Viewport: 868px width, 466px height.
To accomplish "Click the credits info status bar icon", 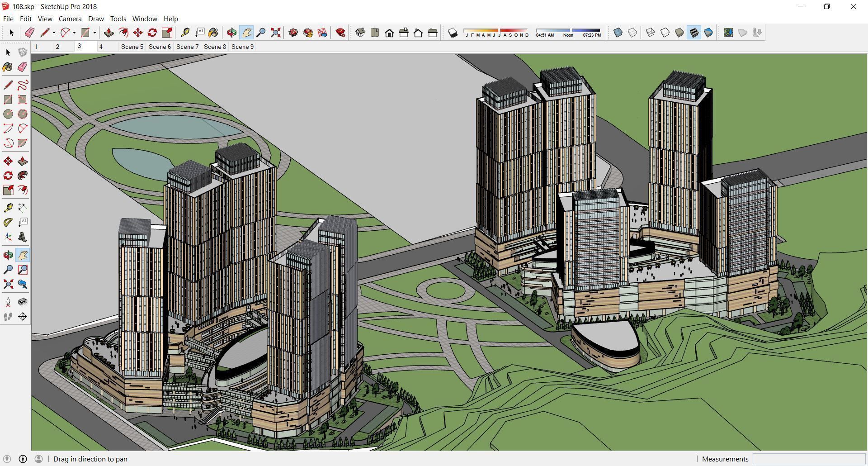I will (23, 459).
